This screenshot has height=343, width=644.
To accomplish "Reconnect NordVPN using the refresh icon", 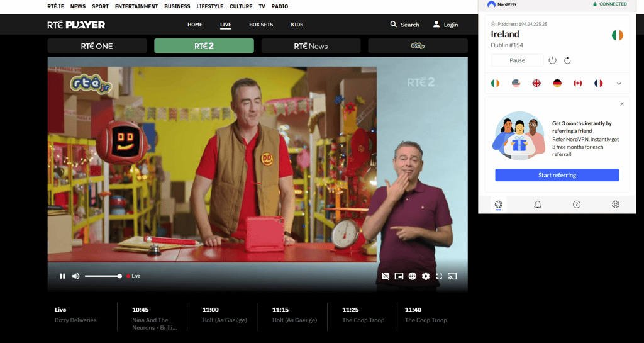I will pyautogui.click(x=567, y=60).
